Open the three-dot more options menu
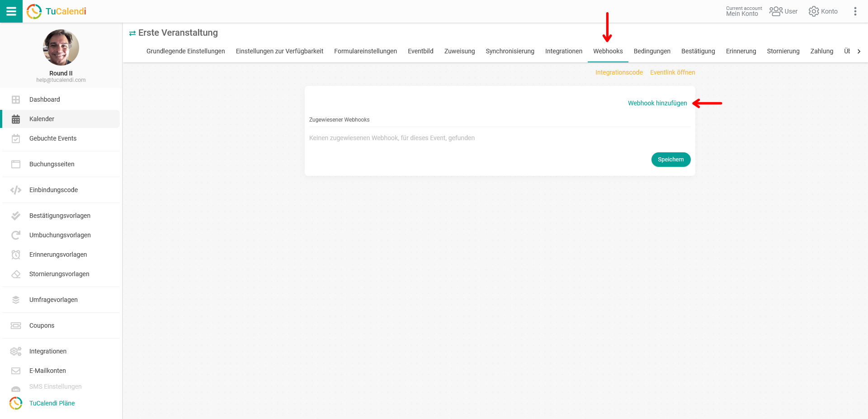 pyautogui.click(x=855, y=11)
